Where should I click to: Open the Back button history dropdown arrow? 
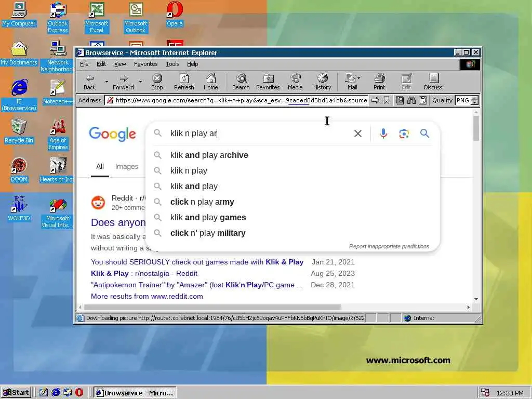pos(107,82)
